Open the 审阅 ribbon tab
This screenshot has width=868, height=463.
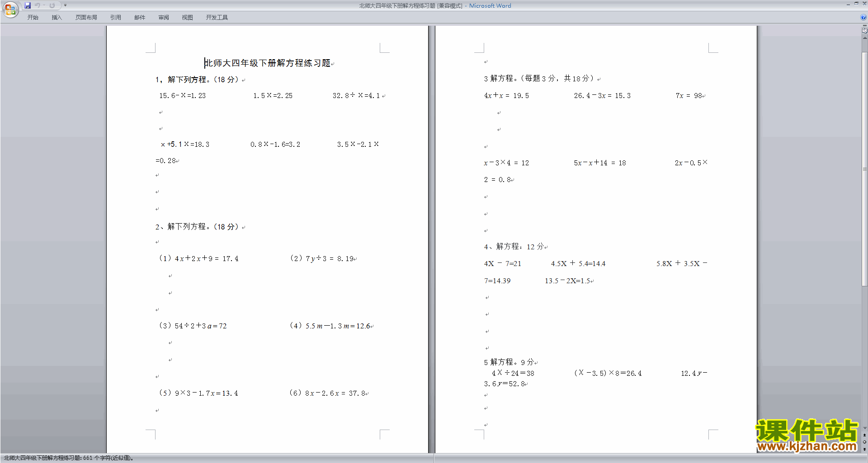pos(164,18)
